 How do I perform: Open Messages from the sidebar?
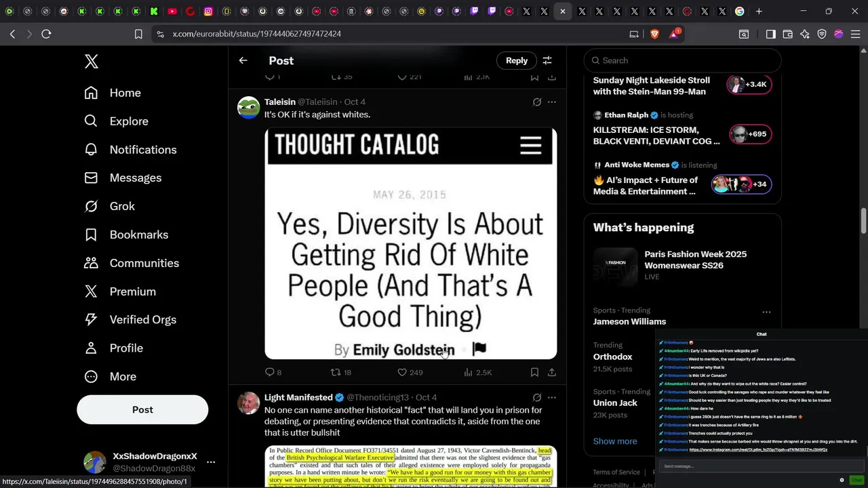(123, 178)
